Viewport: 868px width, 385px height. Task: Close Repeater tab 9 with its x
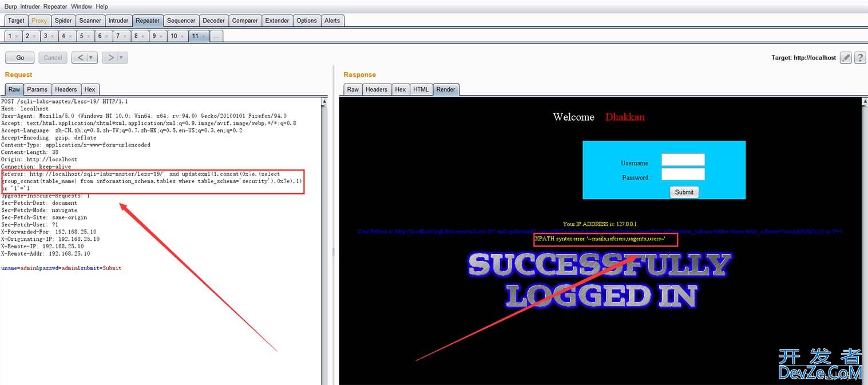(x=161, y=37)
